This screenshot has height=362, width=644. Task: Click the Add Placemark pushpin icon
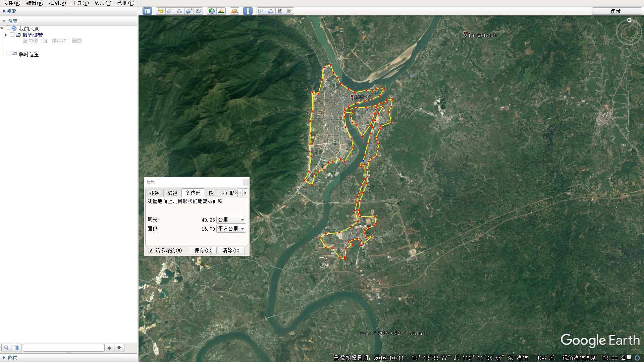161,11
